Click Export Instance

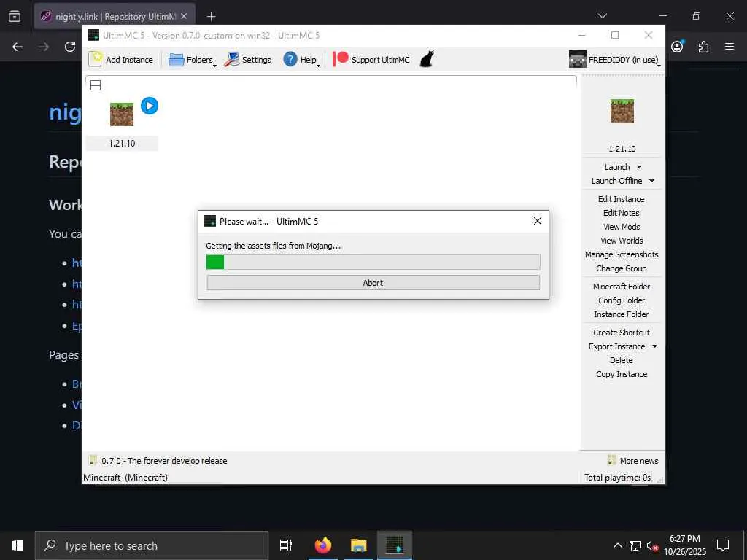point(616,346)
